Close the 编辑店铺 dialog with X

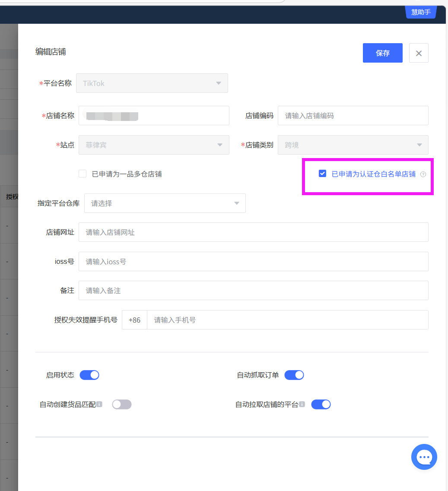tap(418, 53)
